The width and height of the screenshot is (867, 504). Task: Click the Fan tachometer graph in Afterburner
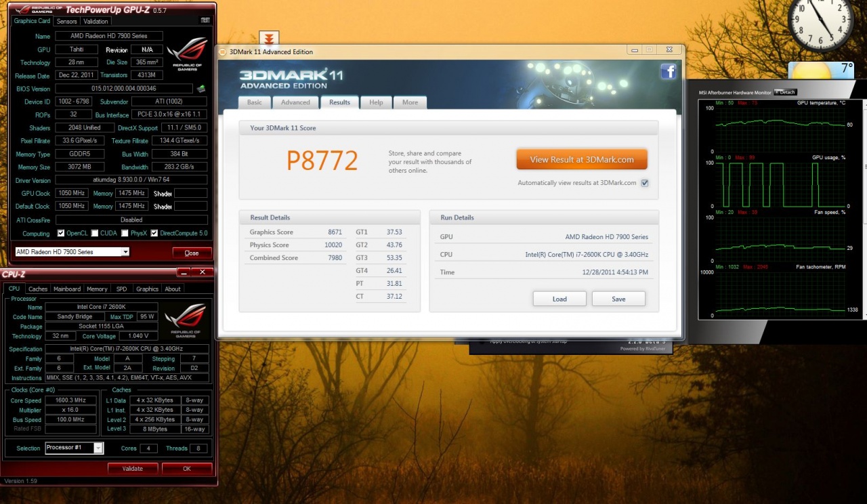tap(781, 294)
